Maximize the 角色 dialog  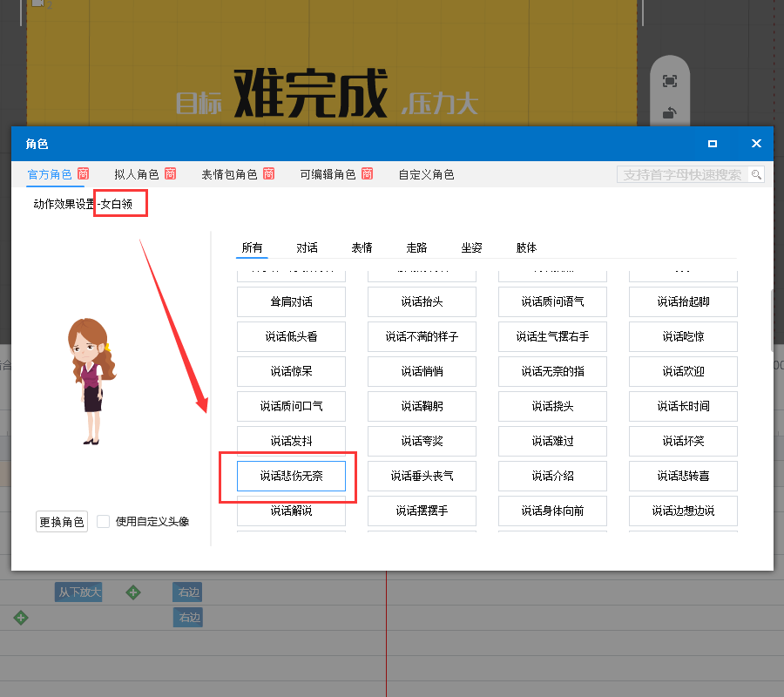click(x=713, y=144)
